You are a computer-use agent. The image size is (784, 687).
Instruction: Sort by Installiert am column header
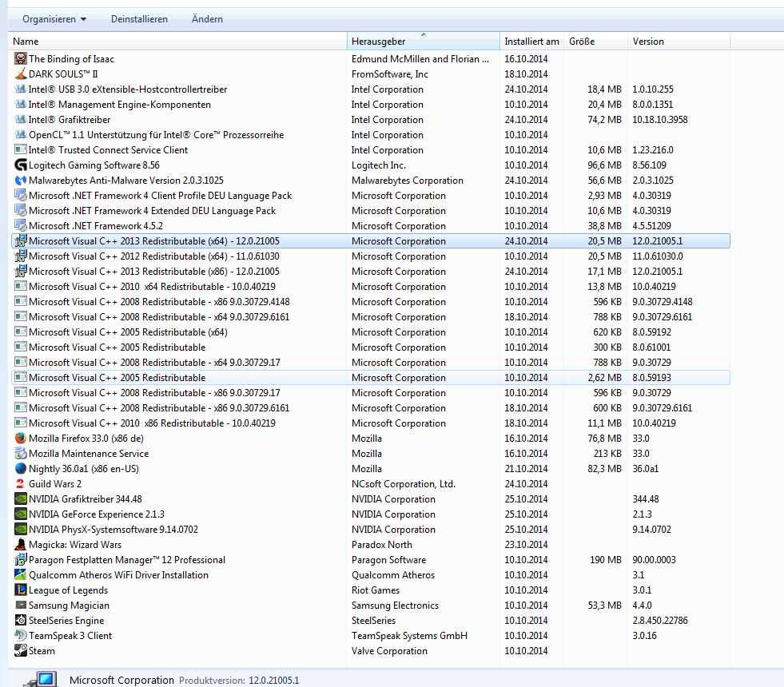pos(531,42)
